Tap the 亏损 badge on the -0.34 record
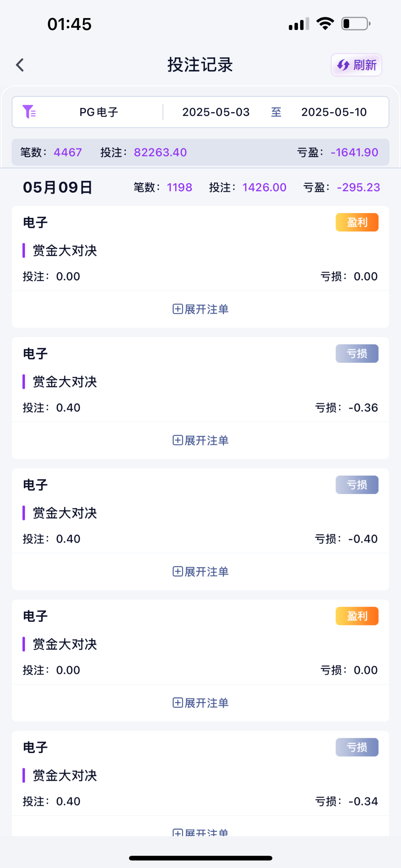The height and width of the screenshot is (868, 401). [x=357, y=747]
